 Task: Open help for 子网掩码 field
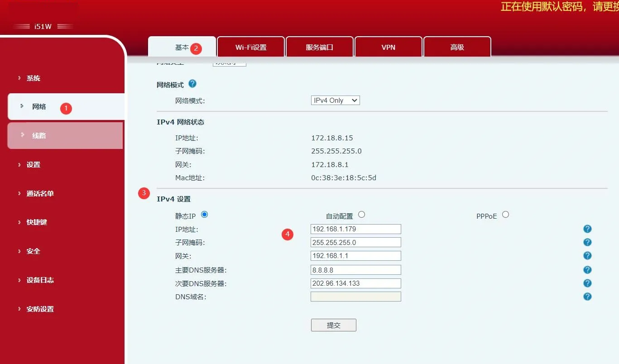pos(587,242)
